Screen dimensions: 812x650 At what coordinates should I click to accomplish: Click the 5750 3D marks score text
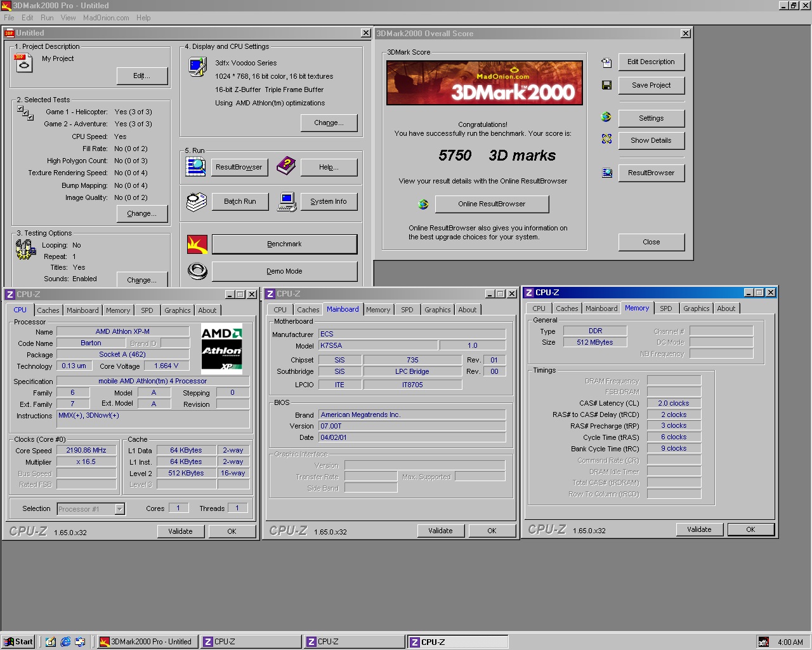click(x=497, y=156)
